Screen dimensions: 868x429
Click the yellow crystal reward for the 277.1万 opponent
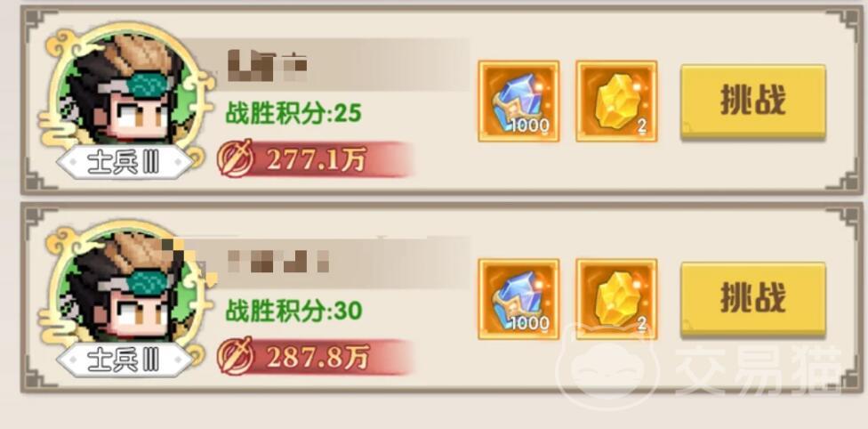tap(616, 101)
